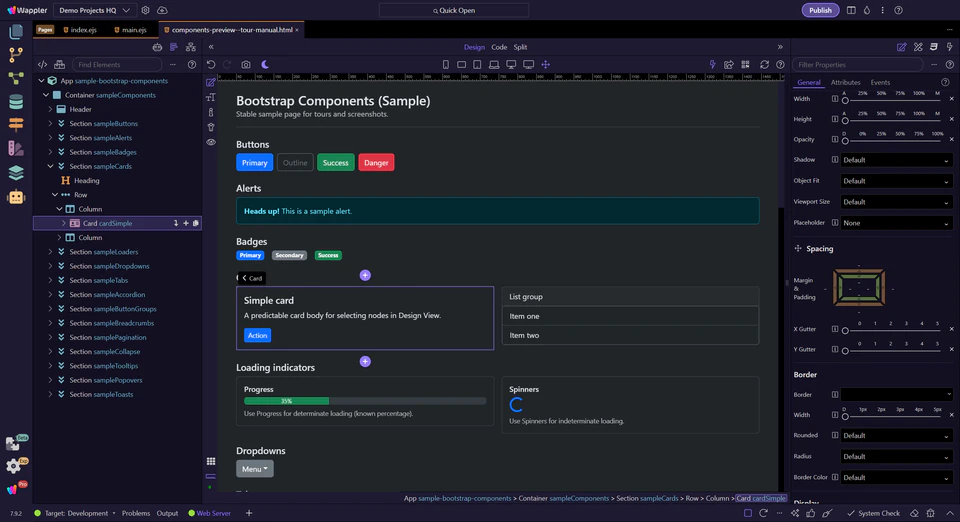This screenshot has width=960, height=522.
Task: Open the Rounded dropdown
Action: [x=896, y=436]
